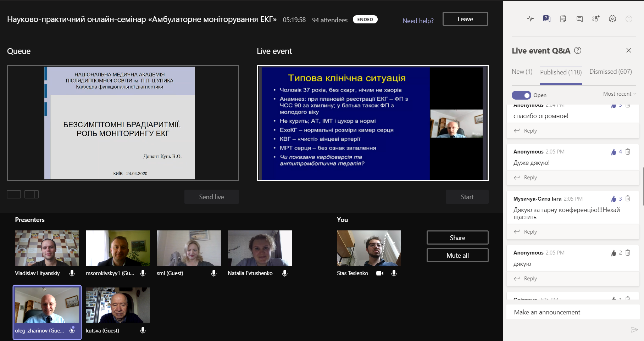The width and height of the screenshot is (644, 341).
Task: Open device settings gear icon
Action: pyautogui.click(x=612, y=19)
